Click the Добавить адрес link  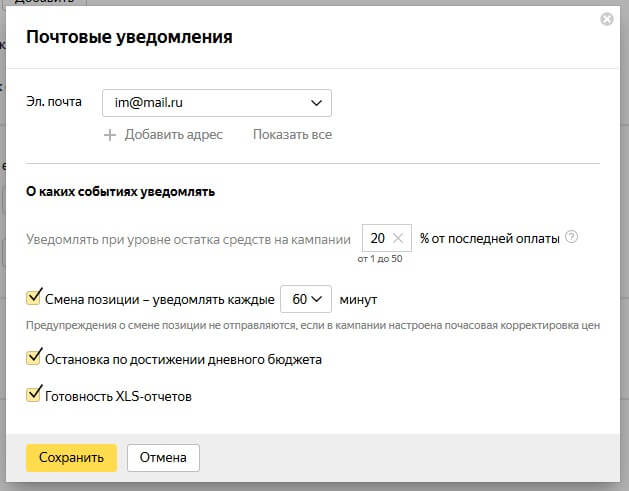pyautogui.click(x=173, y=135)
